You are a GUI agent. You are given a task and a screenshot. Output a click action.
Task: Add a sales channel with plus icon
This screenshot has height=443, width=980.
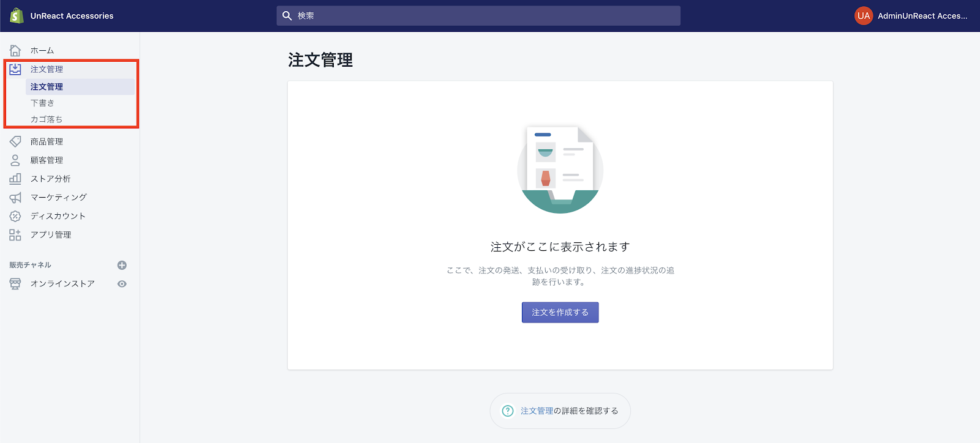tap(122, 265)
